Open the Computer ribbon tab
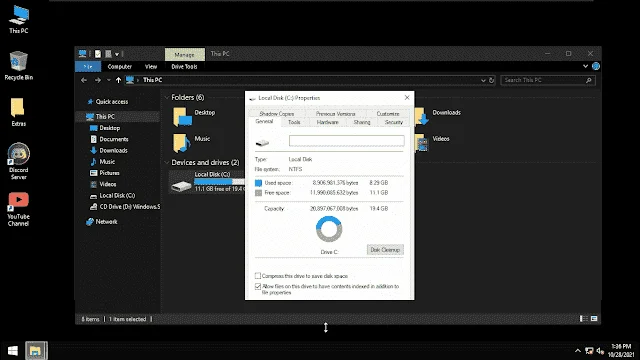640x360 pixels. click(120, 67)
